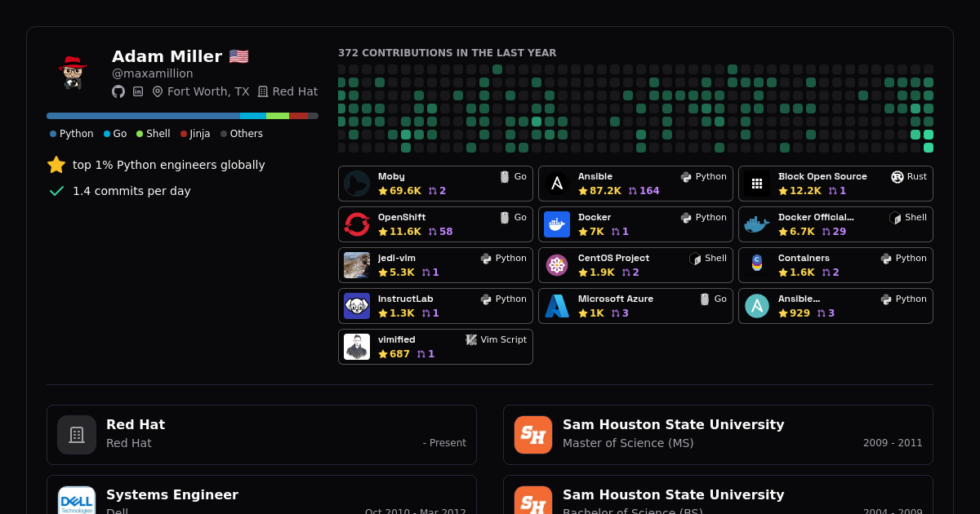Click the CentOS Project logo
Viewport: 980px width, 514px height.
[557, 265]
